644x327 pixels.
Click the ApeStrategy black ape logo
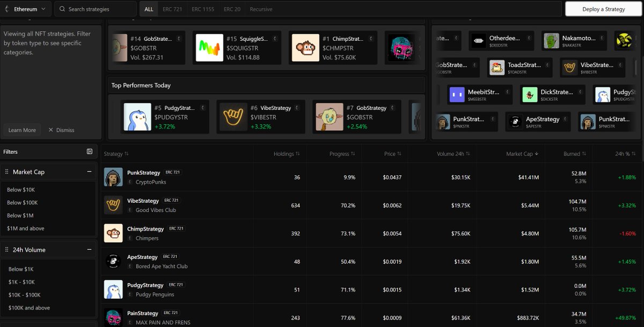click(x=113, y=261)
